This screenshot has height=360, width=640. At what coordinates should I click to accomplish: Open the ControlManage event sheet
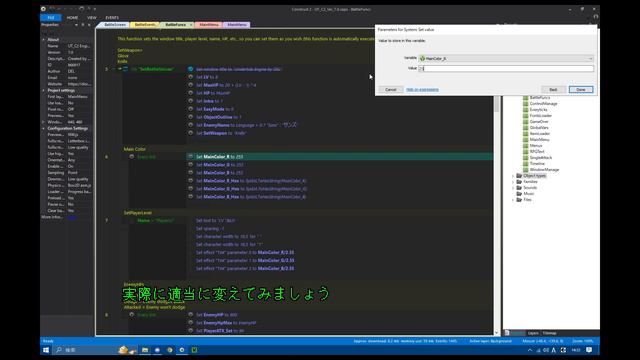(543, 104)
